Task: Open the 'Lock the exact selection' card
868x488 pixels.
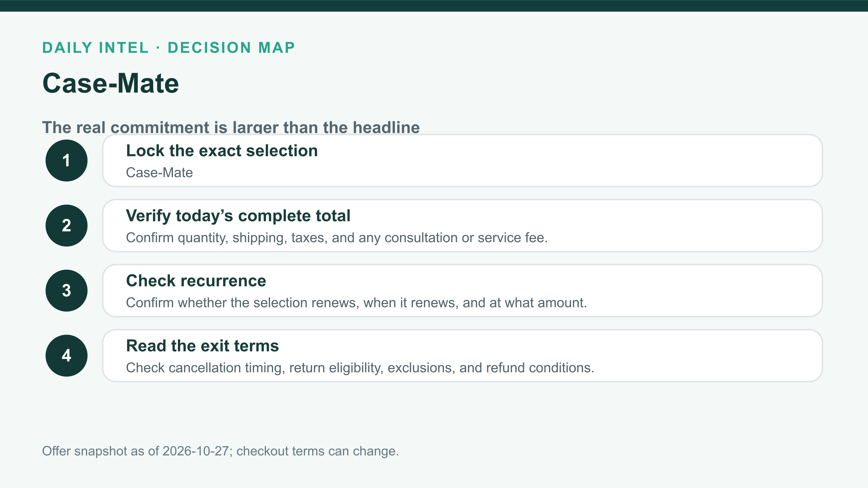Action: [462, 161]
